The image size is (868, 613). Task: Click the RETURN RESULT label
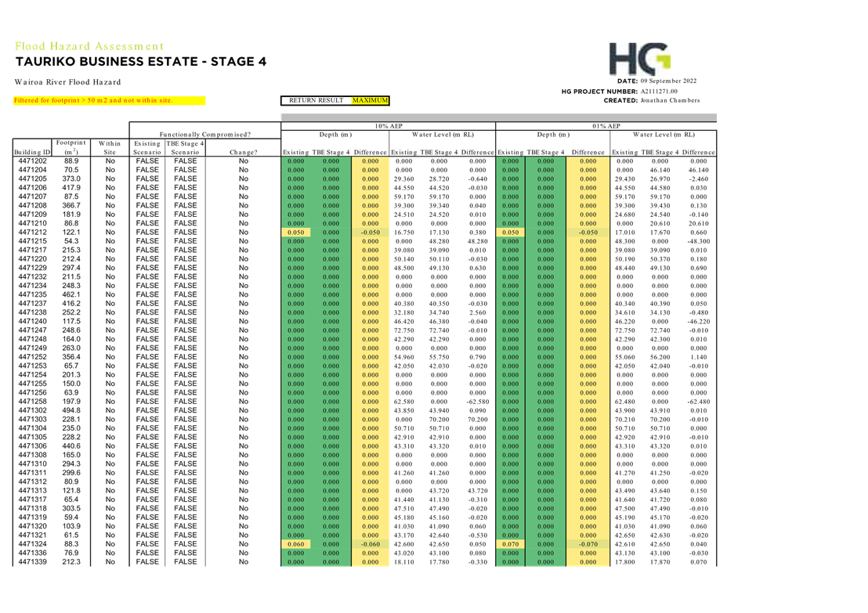[x=316, y=100]
